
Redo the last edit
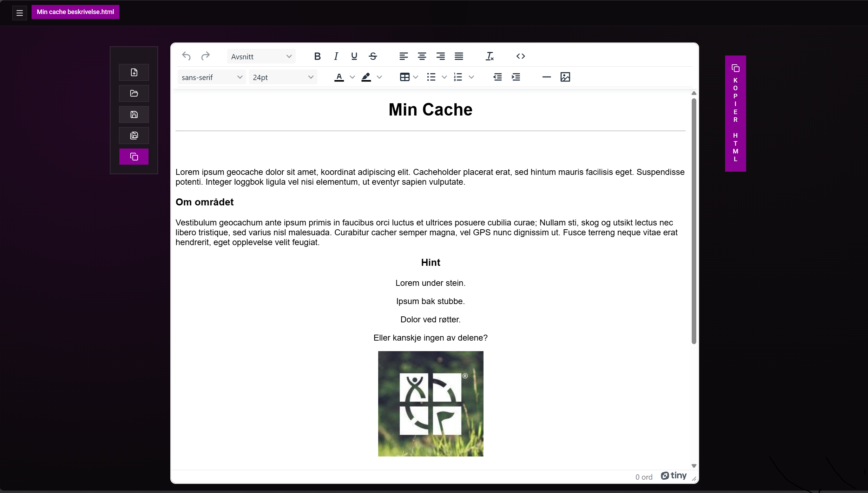(x=205, y=56)
